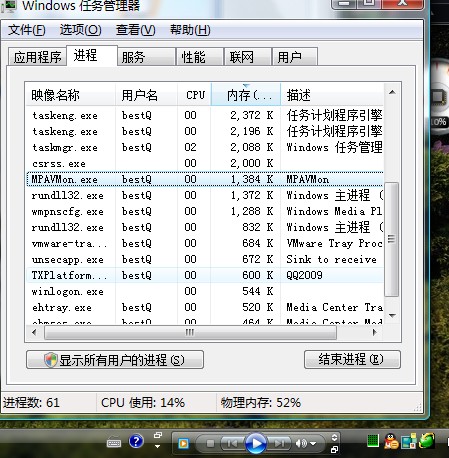Screen dimensions: 449x458
Task: Click the vertical scrollbar down arrow
Action: point(392,315)
